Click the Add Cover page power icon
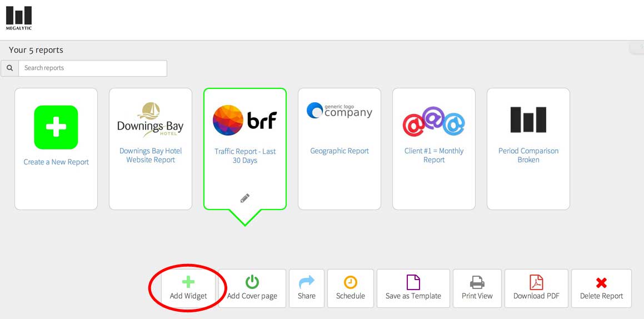644x319 pixels. (252, 282)
